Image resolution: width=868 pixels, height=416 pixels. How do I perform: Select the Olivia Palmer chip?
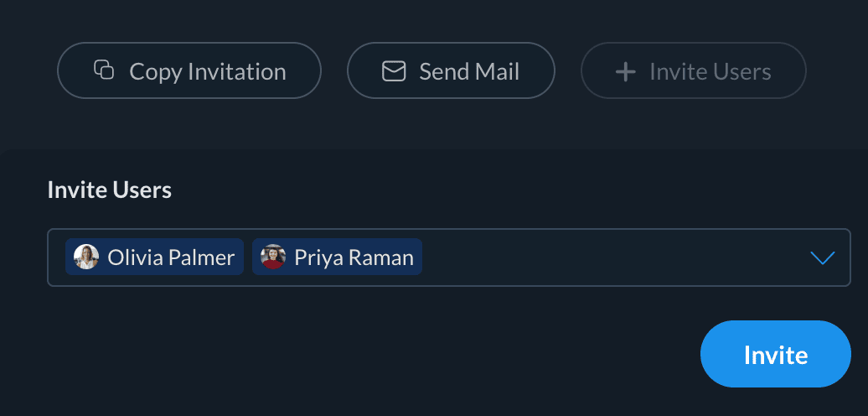155,257
